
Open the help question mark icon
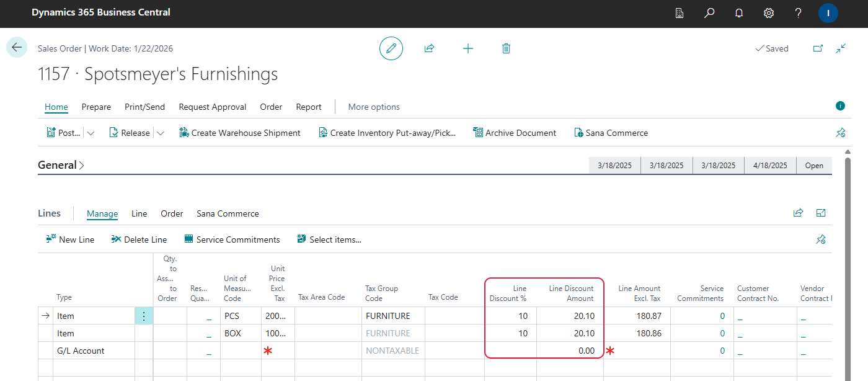point(799,13)
